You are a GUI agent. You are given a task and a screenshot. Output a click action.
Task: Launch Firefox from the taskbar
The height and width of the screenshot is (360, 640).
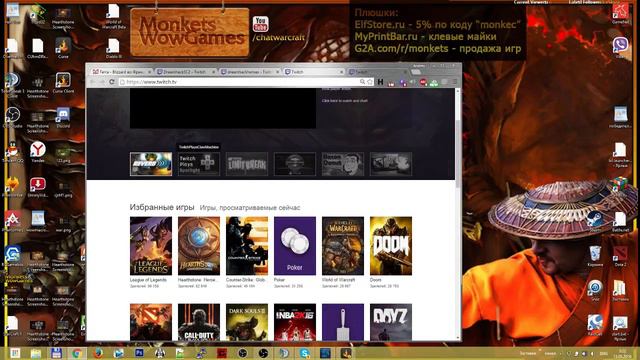tap(98, 353)
